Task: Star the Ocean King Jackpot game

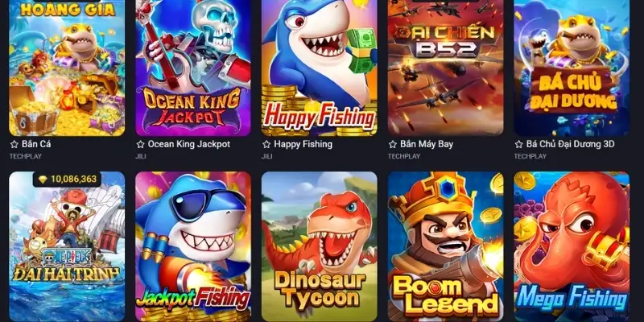Action: 140,145
